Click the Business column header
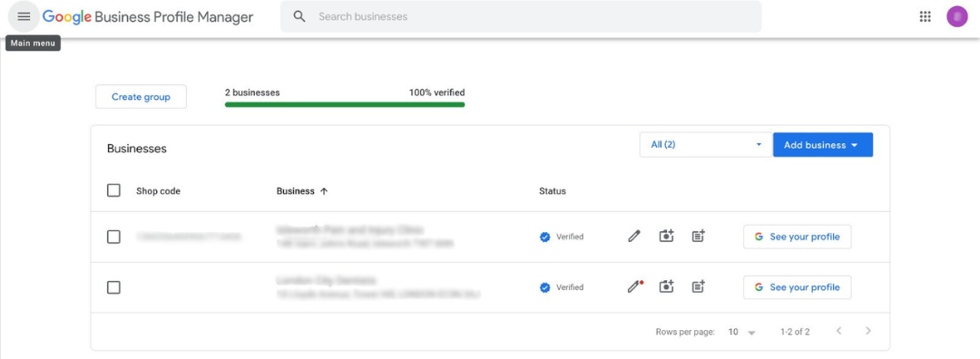Viewport: 980px width, 359px height. click(295, 191)
